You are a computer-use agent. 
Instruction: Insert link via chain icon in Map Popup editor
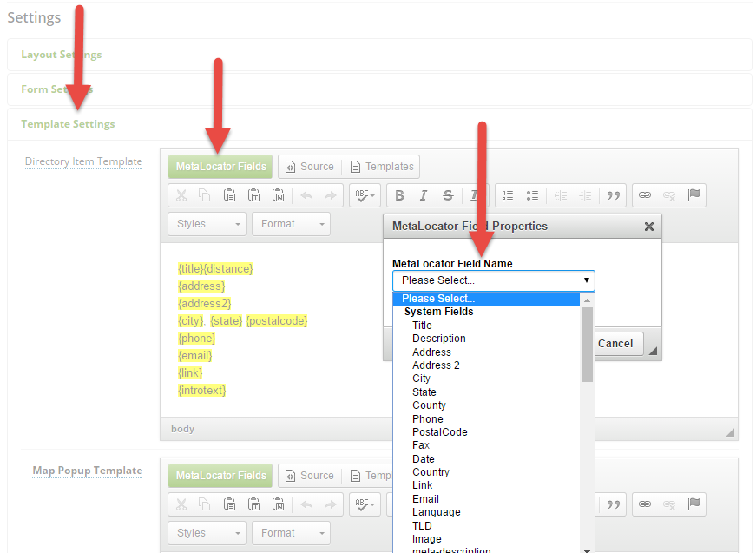[645, 504]
